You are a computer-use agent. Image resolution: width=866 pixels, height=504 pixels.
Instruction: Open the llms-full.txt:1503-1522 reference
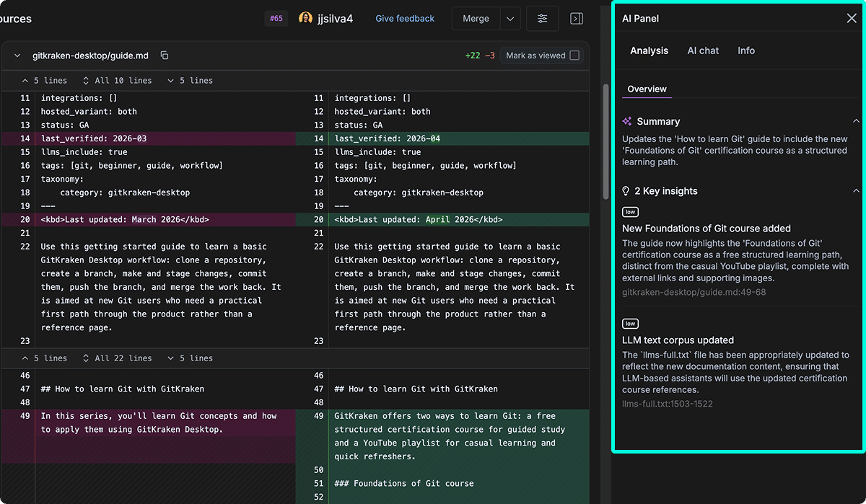pos(668,404)
